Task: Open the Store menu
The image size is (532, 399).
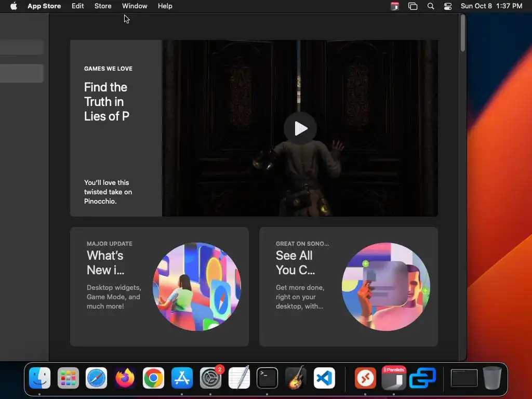Action: (x=103, y=6)
